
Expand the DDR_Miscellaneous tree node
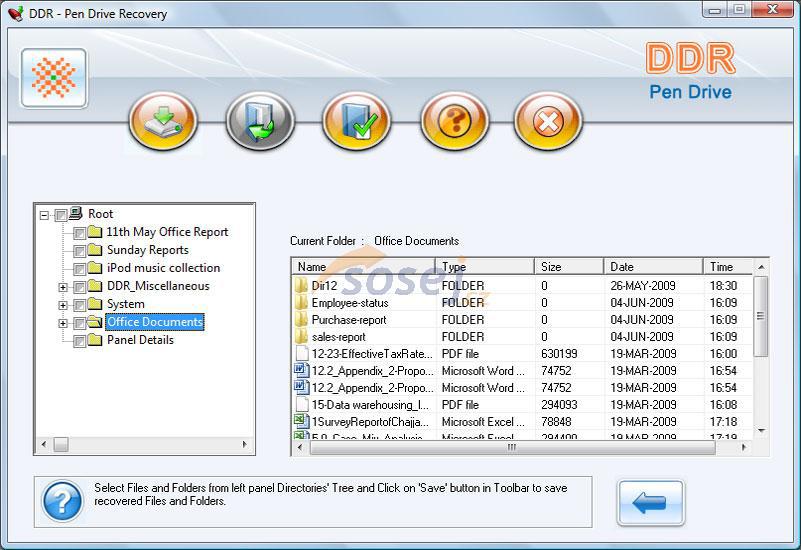point(63,287)
